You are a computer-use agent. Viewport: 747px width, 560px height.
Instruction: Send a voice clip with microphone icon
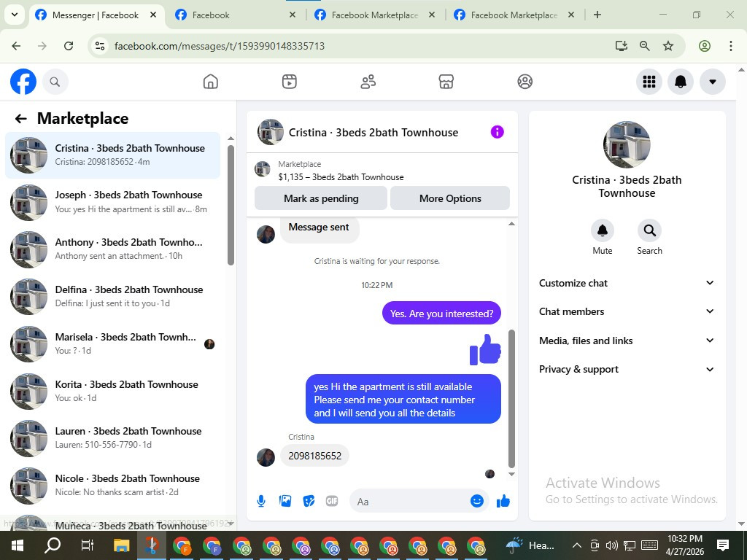[x=261, y=501]
